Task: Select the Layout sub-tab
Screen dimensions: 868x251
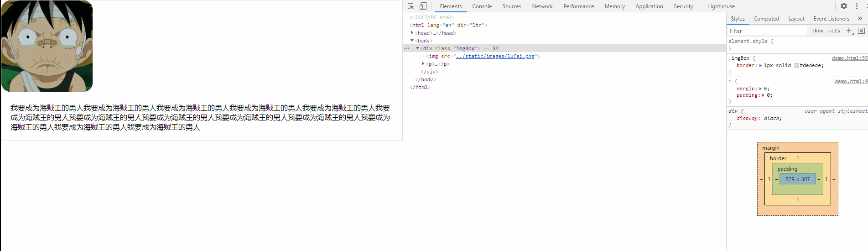Action: (796, 19)
